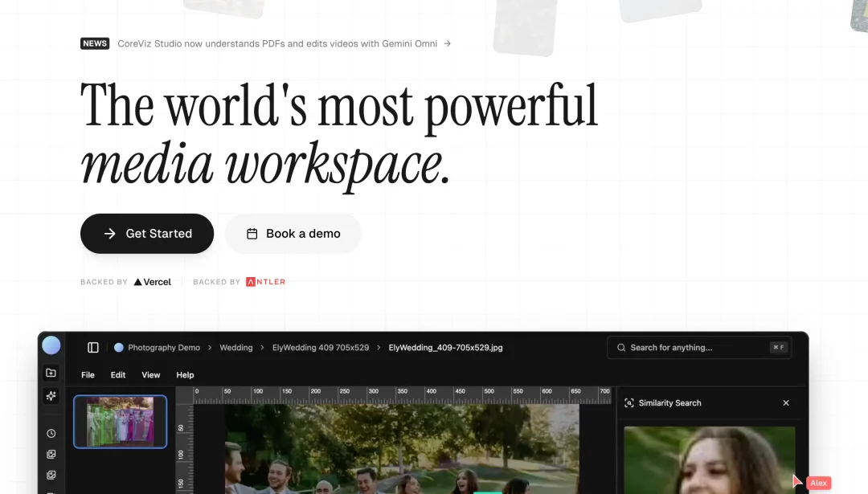
Task: Click the Photography Demo workspace dot icon
Action: (x=118, y=347)
